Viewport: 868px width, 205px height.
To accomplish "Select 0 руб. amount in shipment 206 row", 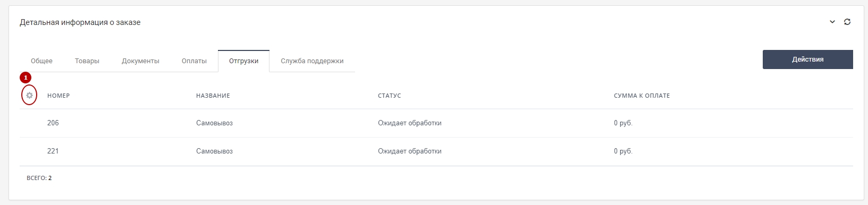I will [623, 123].
